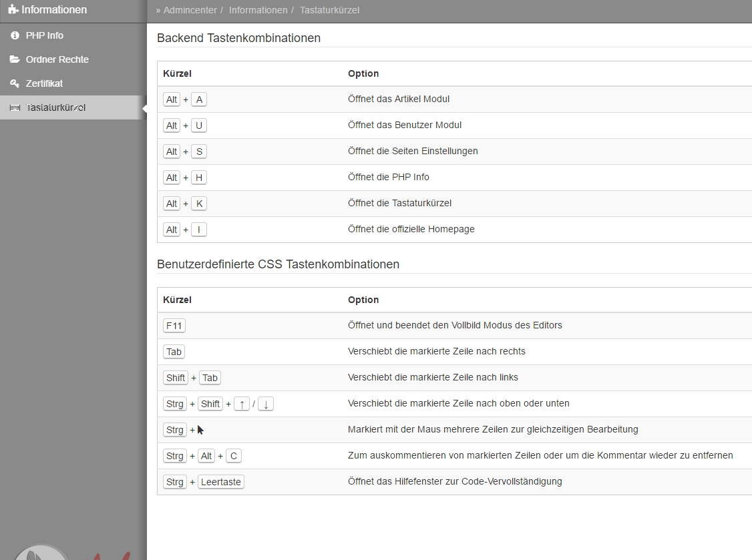The height and width of the screenshot is (560, 752).
Task: Click the keyboard icon next to Tastaturkürzel
Action: tap(15, 107)
